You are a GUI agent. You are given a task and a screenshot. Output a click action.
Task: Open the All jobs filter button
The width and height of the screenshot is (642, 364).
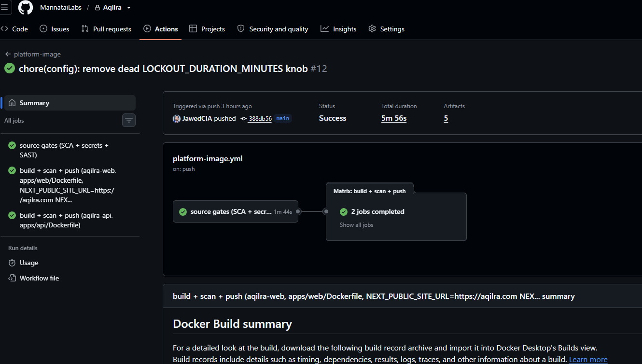(129, 120)
